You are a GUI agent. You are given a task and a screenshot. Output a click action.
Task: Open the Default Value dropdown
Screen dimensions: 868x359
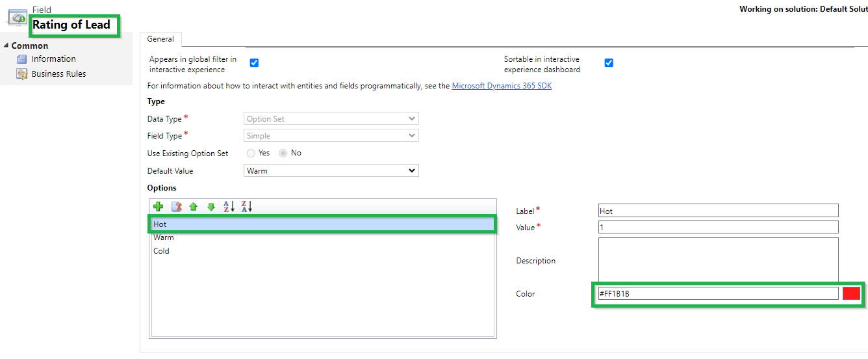click(x=331, y=171)
